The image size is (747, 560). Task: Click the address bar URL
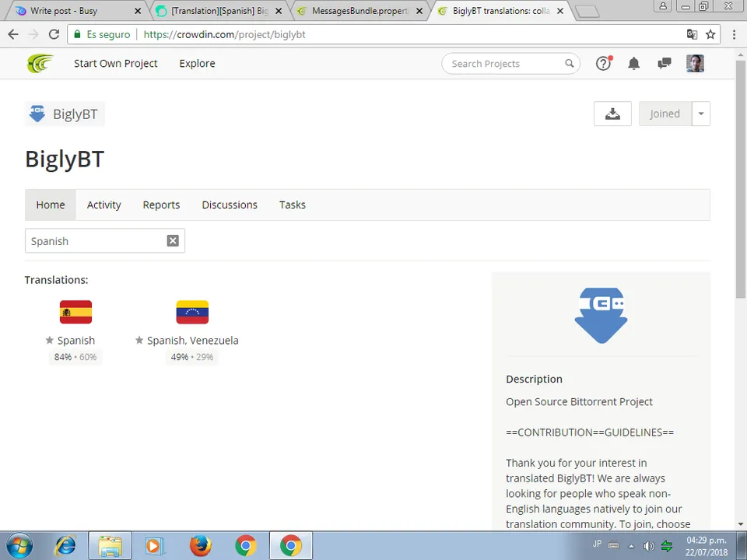pos(224,34)
